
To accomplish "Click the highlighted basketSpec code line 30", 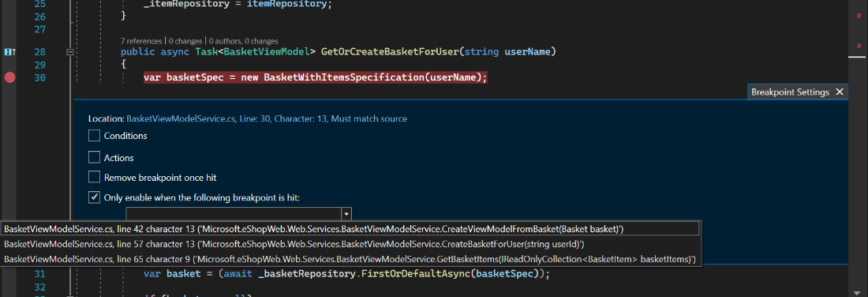I will pyautogui.click(x=316, y=77).
